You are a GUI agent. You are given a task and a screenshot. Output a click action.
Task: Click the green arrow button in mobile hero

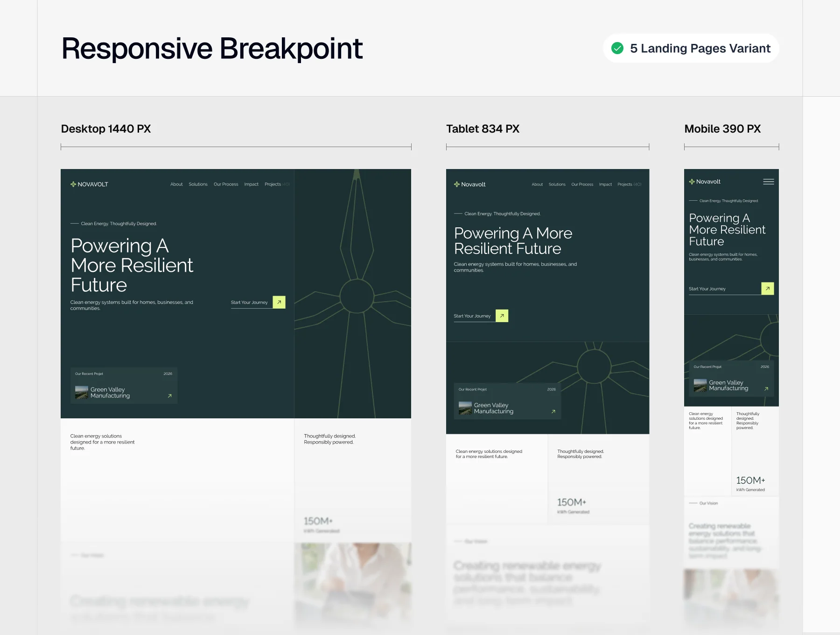(768, 289)
